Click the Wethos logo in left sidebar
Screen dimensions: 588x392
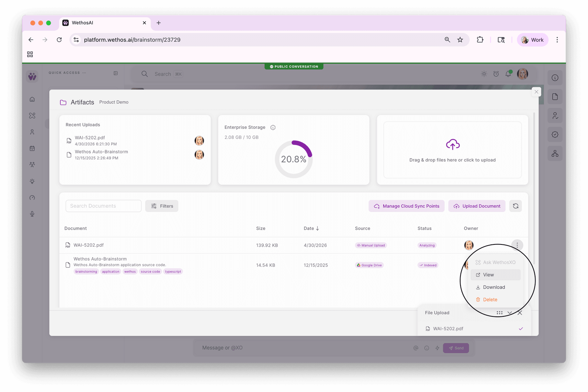coord(32,76)
